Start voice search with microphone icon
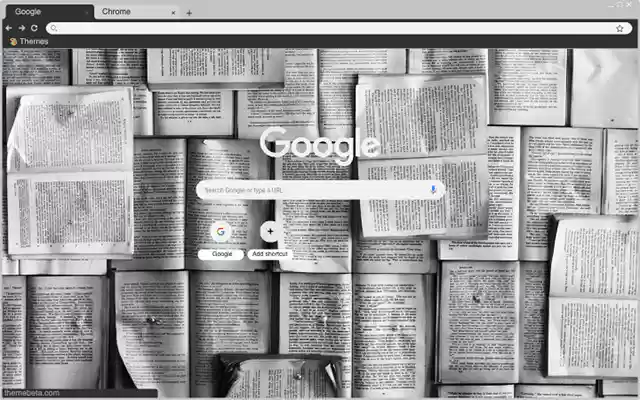The width and height of the screenshot is (640, 400). click(433, 190)
